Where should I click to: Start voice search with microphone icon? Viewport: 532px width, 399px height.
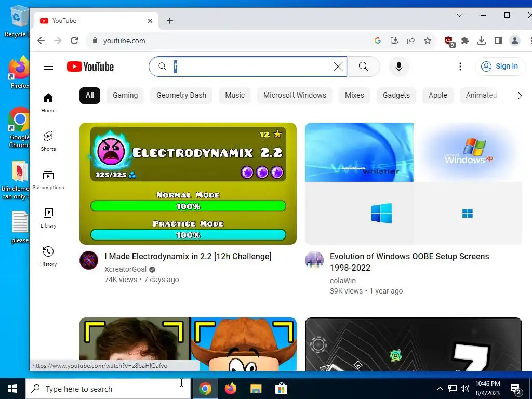coord(399,66)
